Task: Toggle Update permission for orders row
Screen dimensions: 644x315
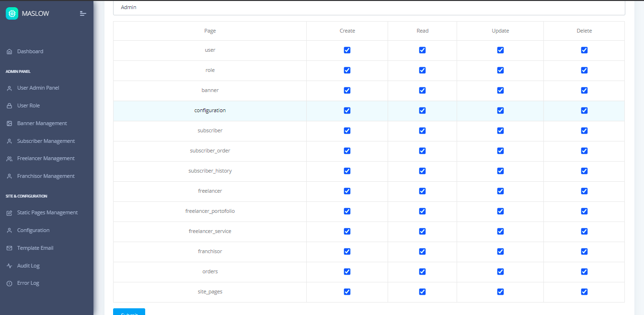Action: (x=500, y=271)
